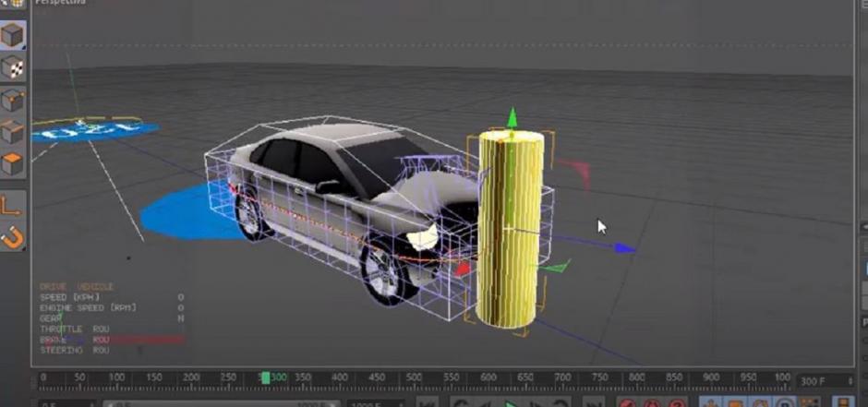Enable Edges mode in left toolbar

(12, 132)
